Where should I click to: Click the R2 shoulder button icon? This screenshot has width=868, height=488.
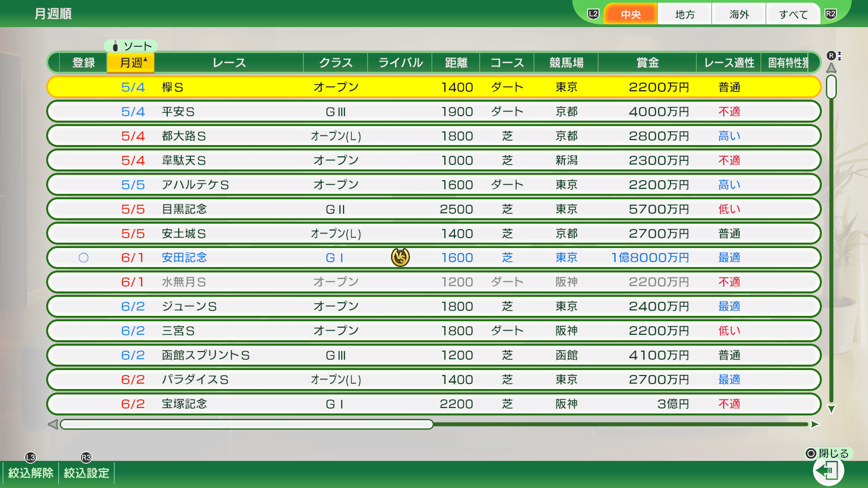coord(830,14)
